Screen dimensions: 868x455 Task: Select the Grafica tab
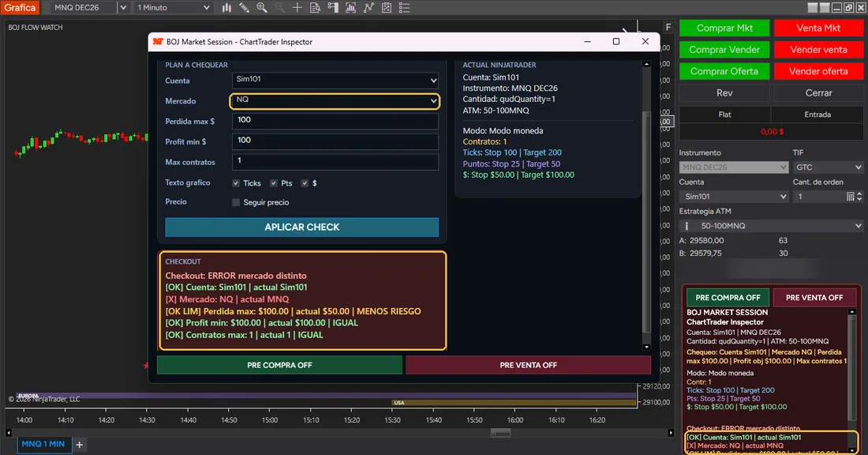(21, 8)
